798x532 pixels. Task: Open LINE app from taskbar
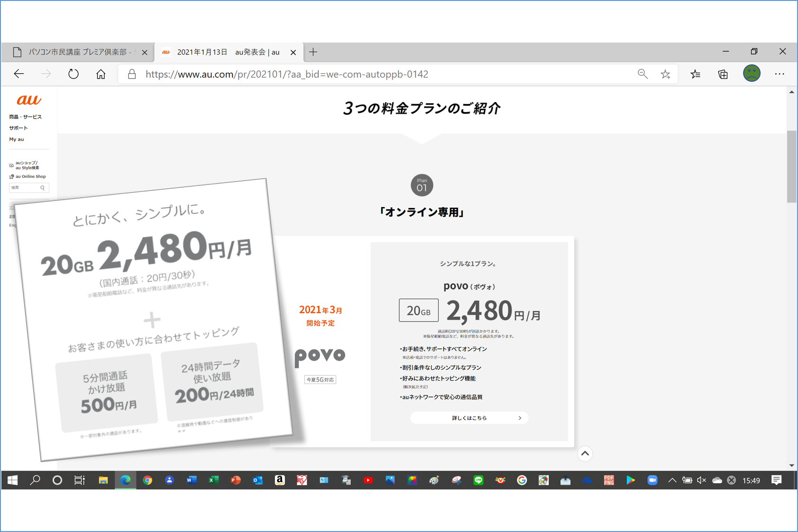479,480
